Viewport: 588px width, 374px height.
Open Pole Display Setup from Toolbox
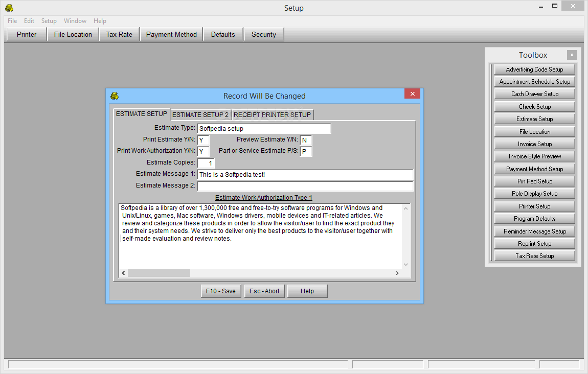[x=534, y=194]
